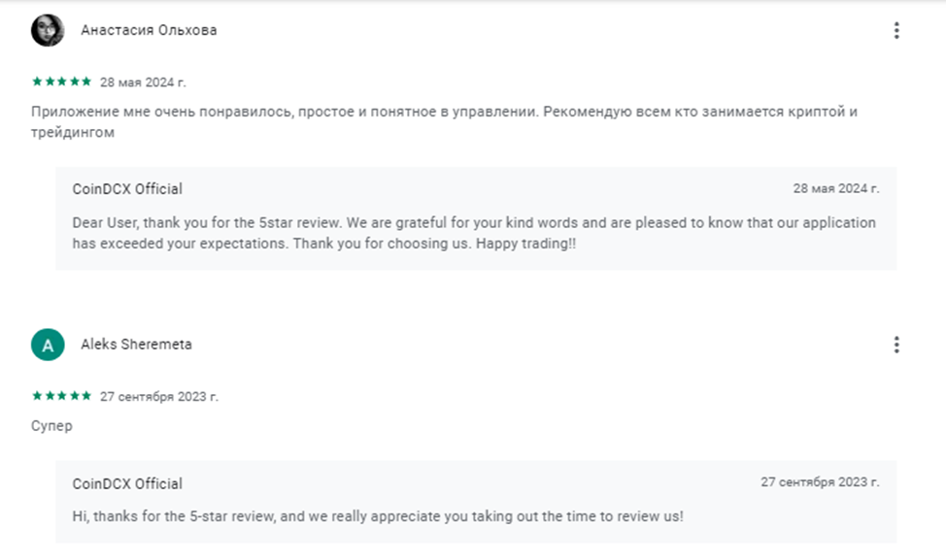Click 'CoinDCX Official' in the second reply
This screenshot has width=946, height=560.
click(x=127, y=483)
